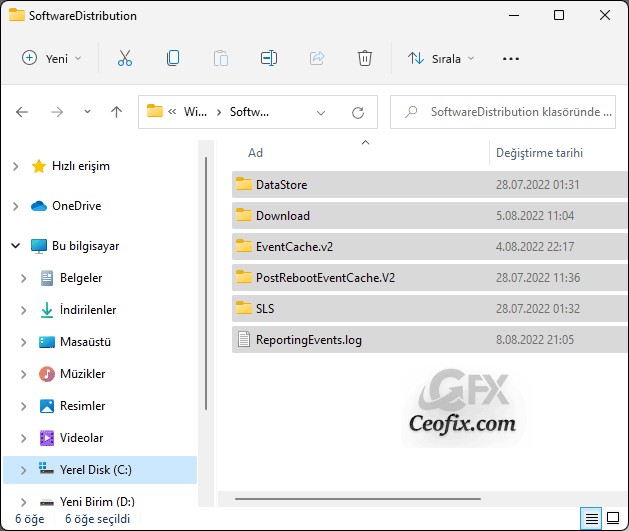Click the Müzikler music icon
The width and height of the screenshot is (629, 531).
tap(47, 374)
